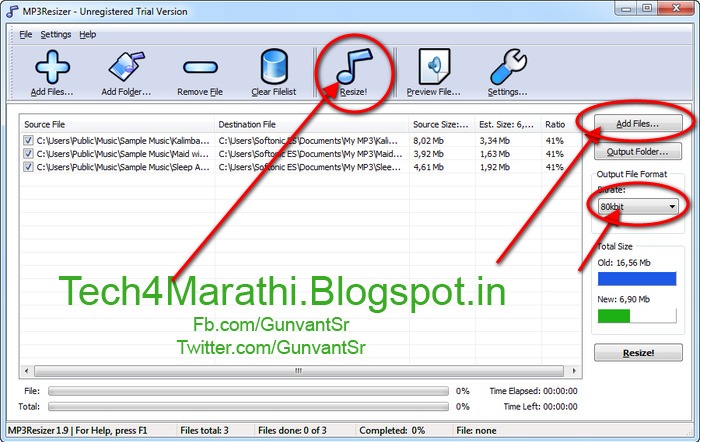The image size is (701, 442).
Task: Click the 3,92 Mb source size cell
Action: click(428, 154)
